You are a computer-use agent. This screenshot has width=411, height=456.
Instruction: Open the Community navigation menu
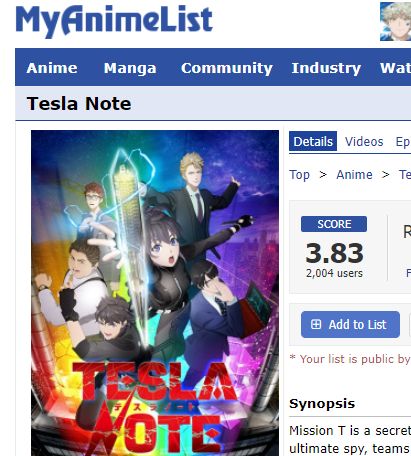click(x=227, y=68)
